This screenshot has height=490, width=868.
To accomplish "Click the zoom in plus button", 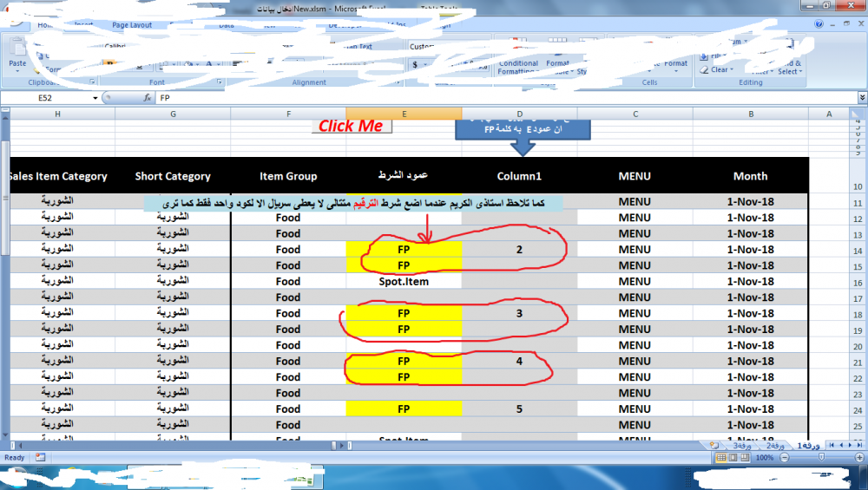I will coord(859,457).
